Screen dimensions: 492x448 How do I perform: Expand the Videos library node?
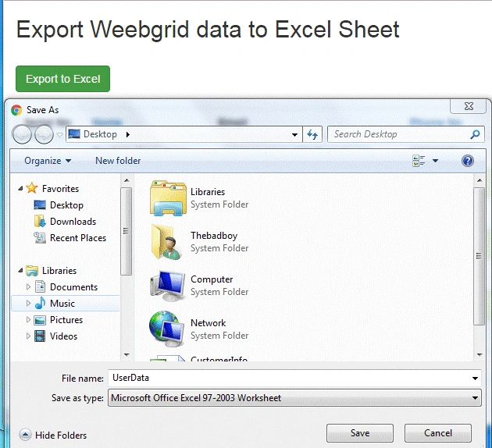(28, 336)
